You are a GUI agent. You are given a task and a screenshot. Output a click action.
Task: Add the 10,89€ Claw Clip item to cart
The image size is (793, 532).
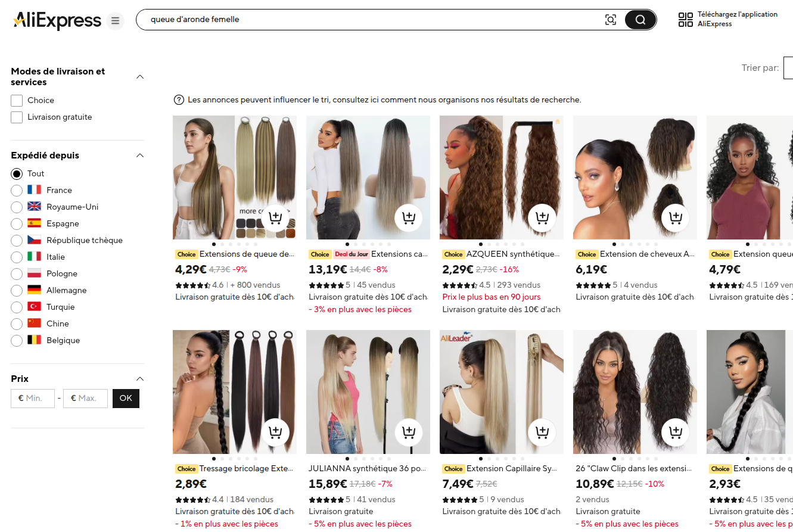675,432
